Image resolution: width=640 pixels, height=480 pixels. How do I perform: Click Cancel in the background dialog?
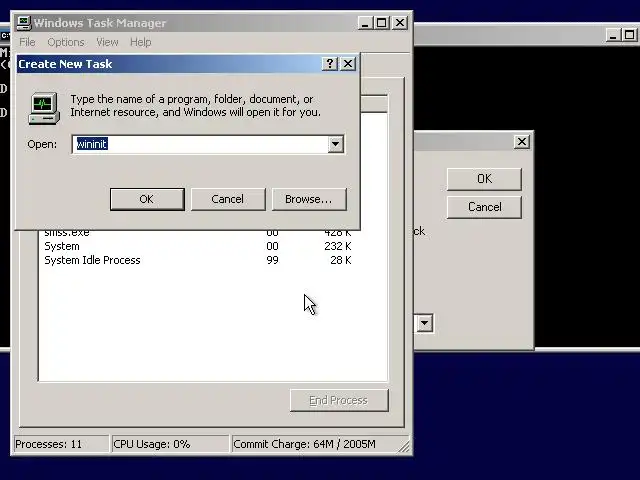click(484, 207)
